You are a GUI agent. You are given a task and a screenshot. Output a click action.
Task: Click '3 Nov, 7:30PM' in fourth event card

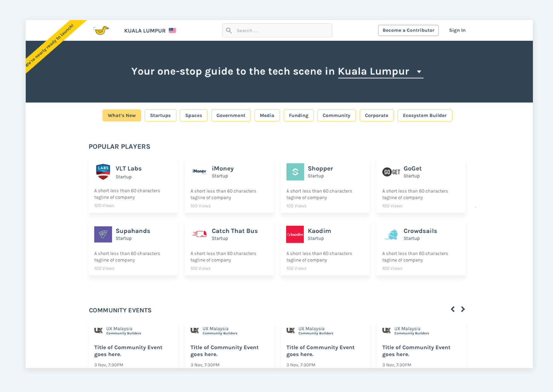[397, 365]
